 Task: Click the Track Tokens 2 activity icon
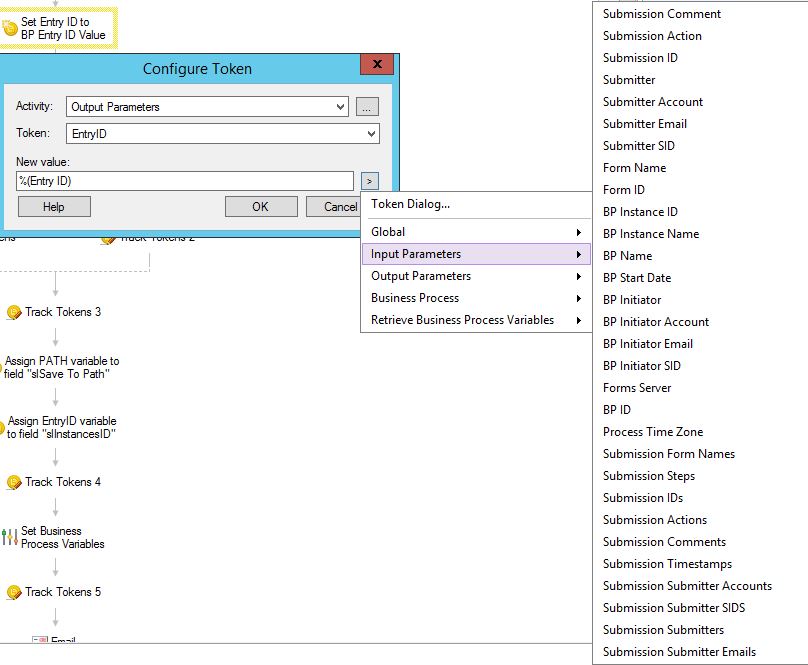click(108, 239)
